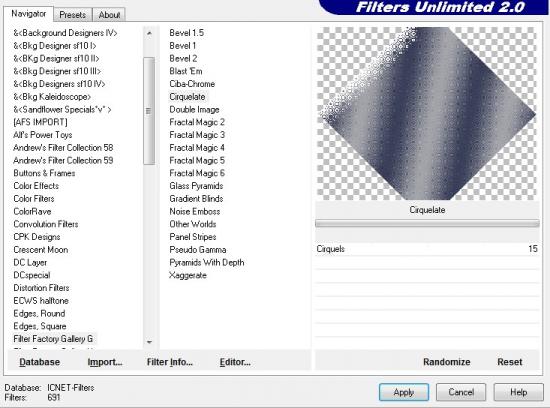The height and width of the screenshot is (408, 550).
Task: Select Fractal Magic 4 filter
Action: [197, 148]
